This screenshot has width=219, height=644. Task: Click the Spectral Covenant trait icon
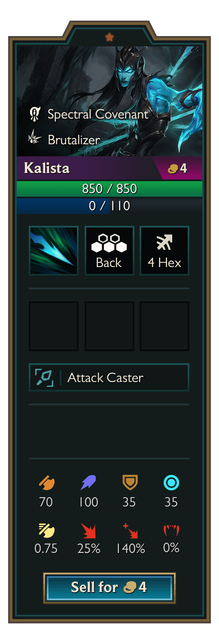[x=34, y=114]
